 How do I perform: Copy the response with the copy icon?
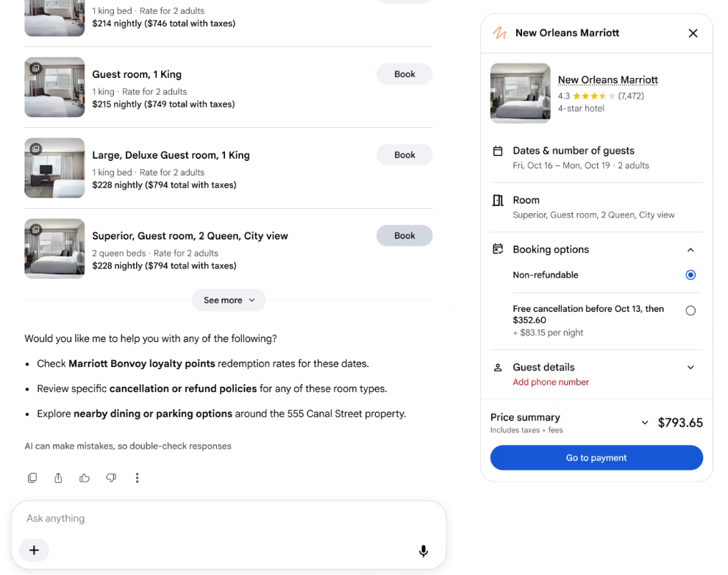point(32,477)
